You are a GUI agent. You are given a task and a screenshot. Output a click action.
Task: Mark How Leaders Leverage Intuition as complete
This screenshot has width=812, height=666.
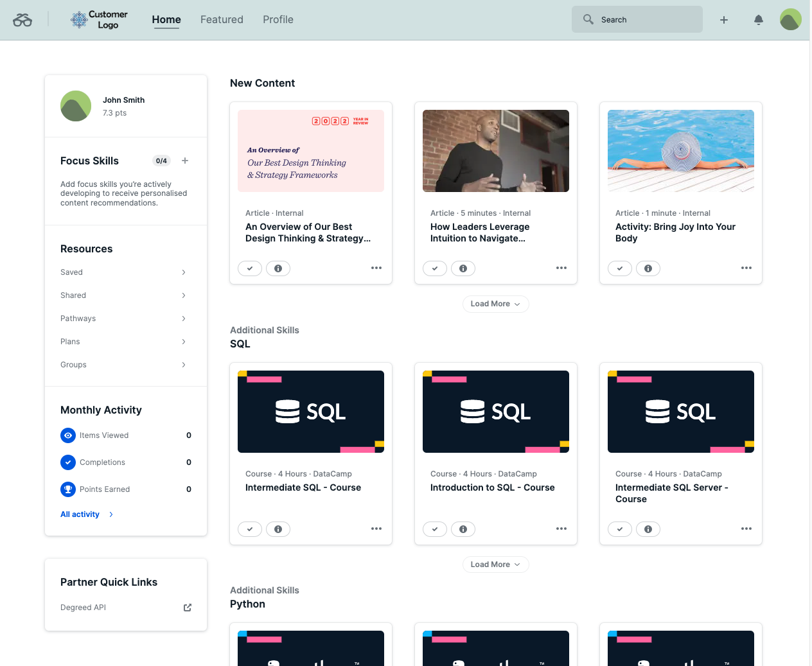(x=435, y=268)
